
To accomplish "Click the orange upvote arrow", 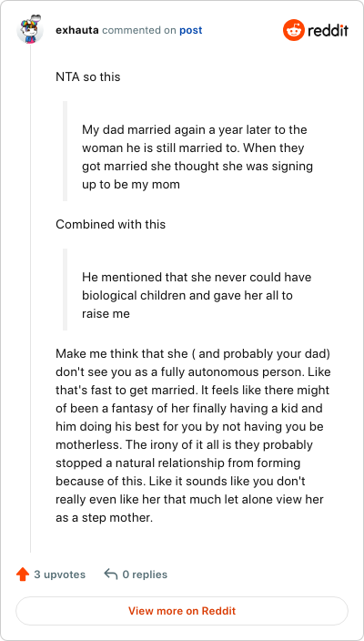I will point(23,575).
